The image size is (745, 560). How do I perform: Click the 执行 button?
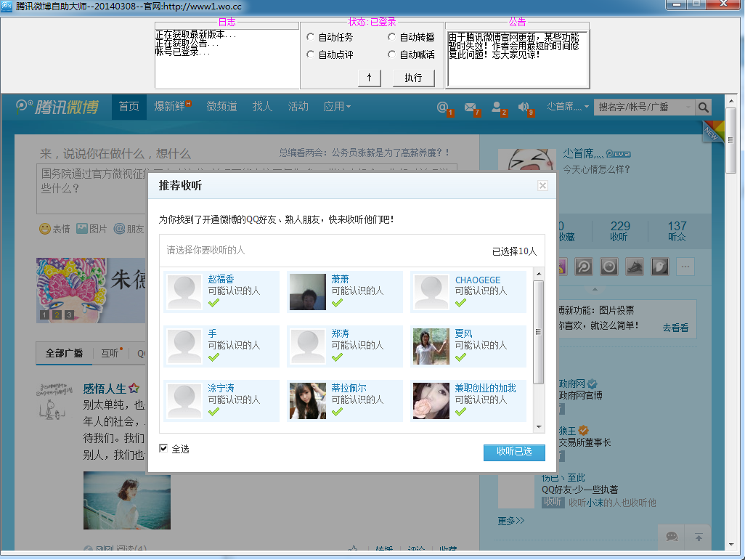pos(413,78)
